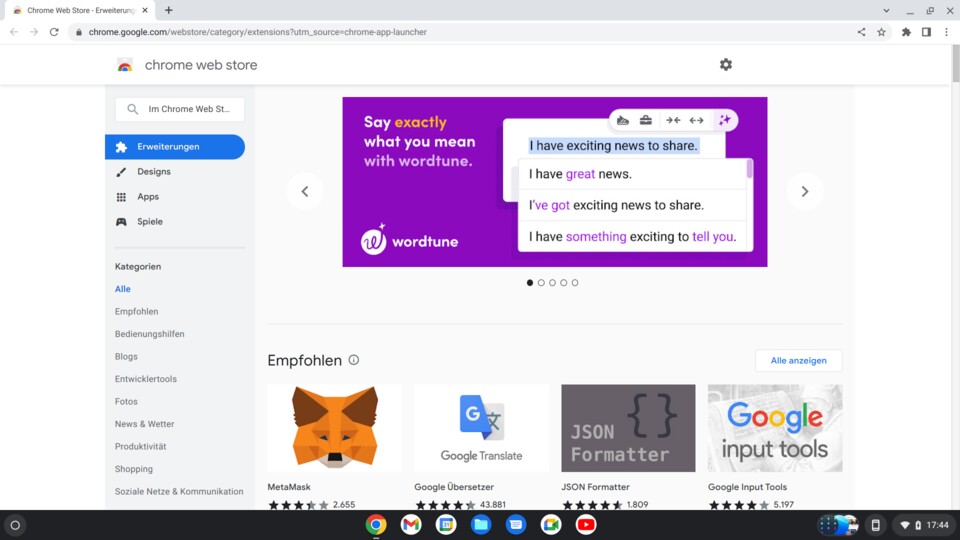Filter by News & Wetter category
960x540 pixels.
144,424
